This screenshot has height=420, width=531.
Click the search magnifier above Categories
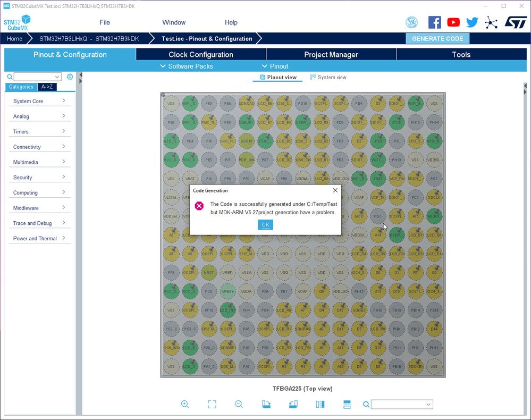pos(10,77)
